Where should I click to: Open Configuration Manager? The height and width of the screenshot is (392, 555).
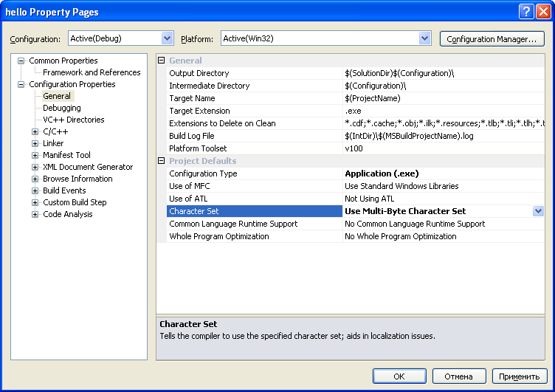tap(492, 39)
